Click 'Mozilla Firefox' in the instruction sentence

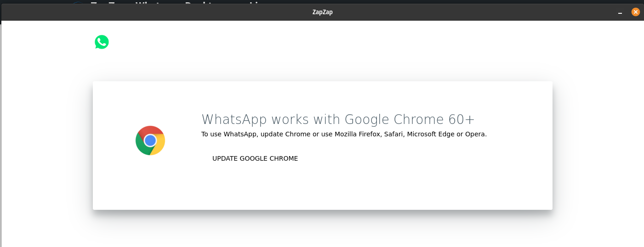coord(357,135)
